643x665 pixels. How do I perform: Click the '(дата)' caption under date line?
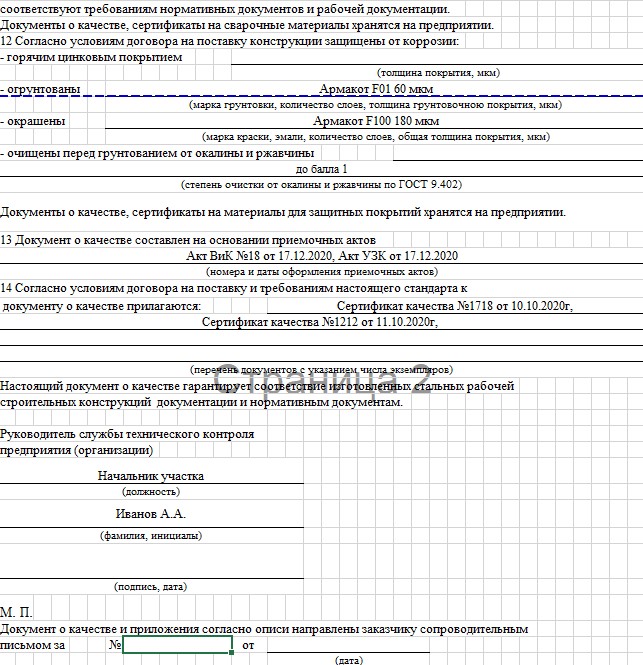349,660
